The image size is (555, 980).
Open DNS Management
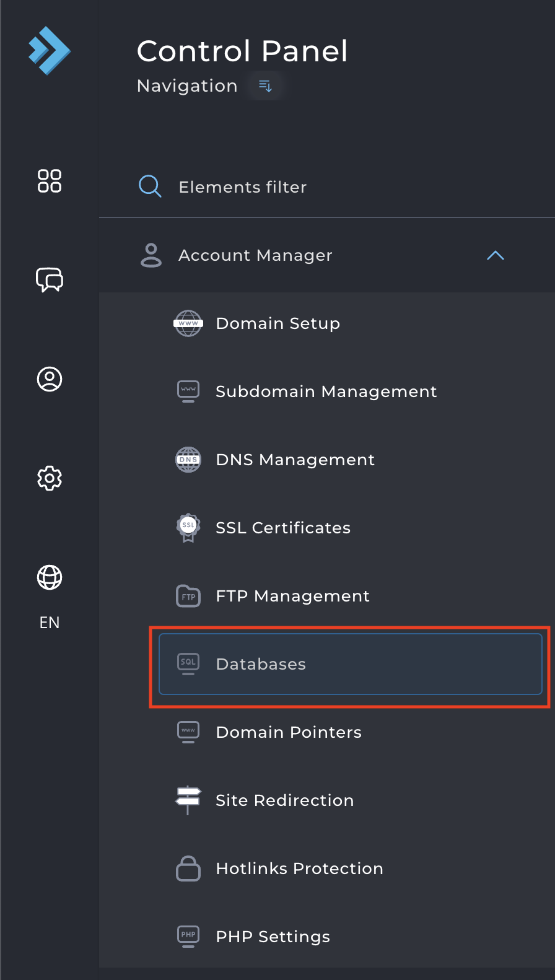[351, 460]
